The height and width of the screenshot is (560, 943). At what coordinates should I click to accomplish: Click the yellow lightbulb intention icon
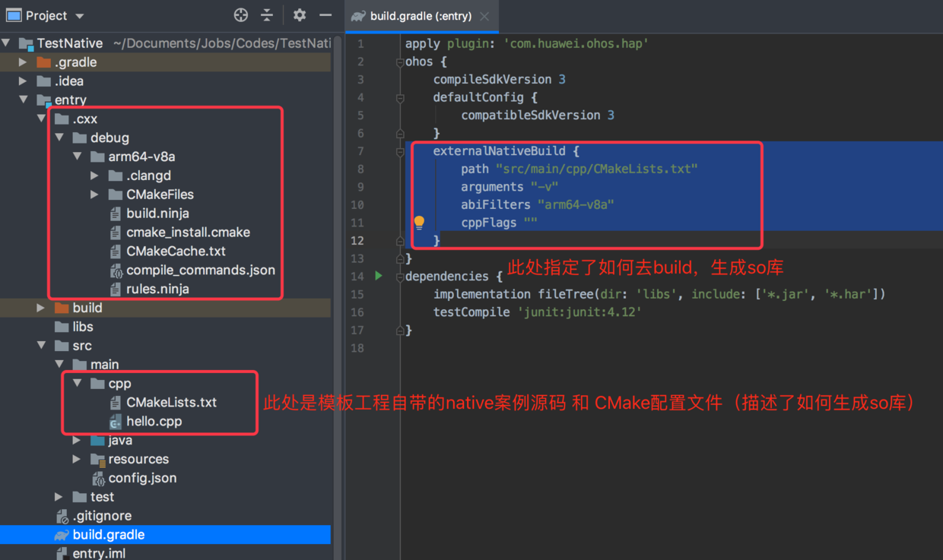coord(419,223)
